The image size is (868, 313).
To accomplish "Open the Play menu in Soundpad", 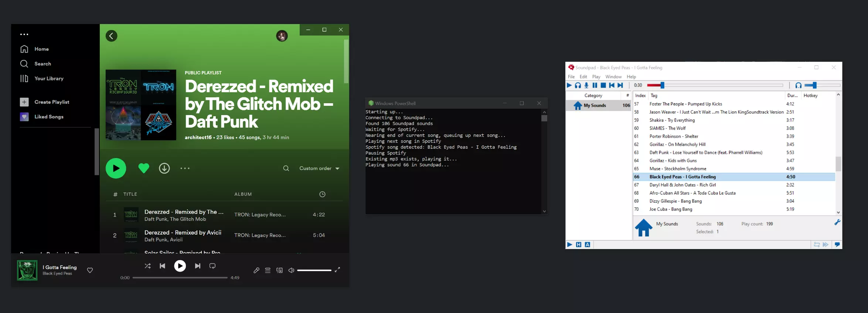I will click(x=596, y=77).
